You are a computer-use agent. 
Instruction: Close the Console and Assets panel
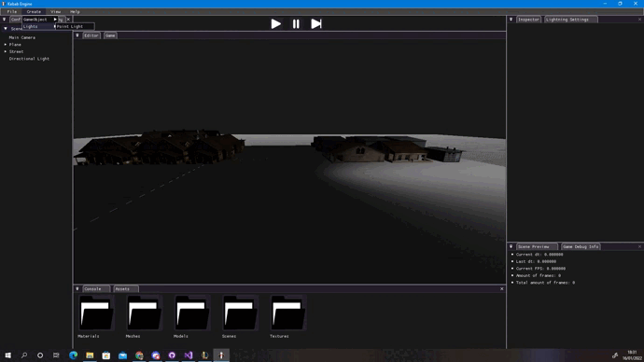point(501,289)
